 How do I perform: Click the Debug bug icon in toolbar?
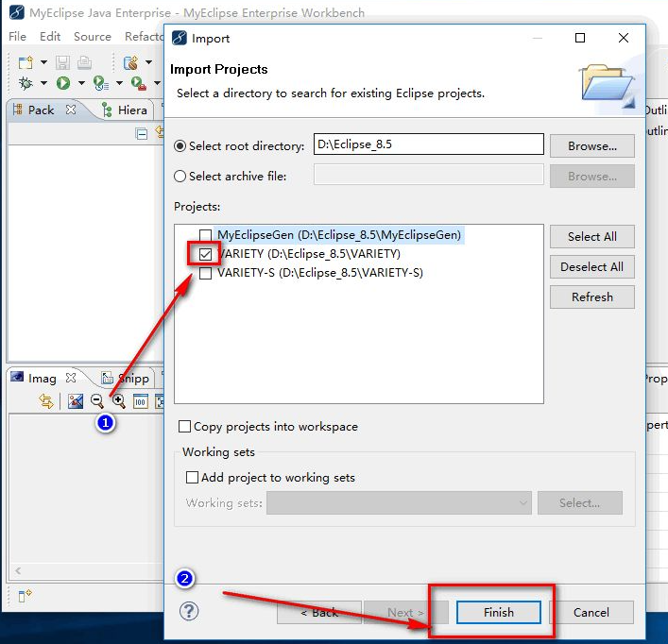point(26,84)
